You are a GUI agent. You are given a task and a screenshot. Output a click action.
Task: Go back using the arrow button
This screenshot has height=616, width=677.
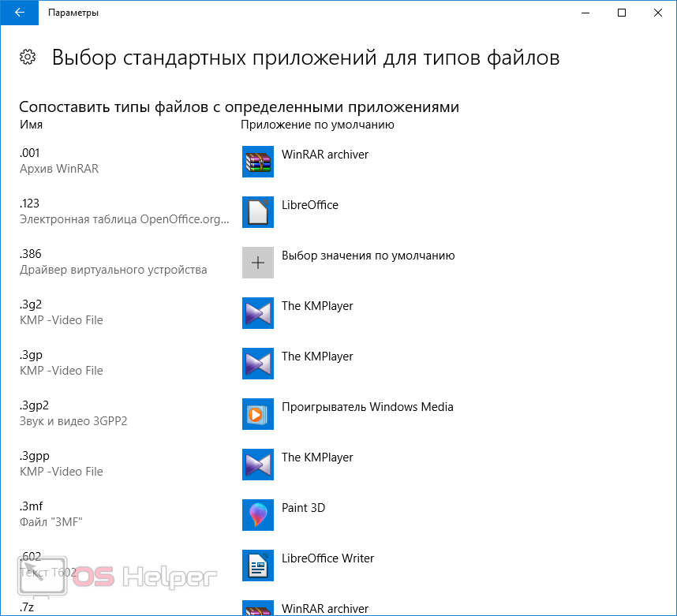[x=19, y=13]
